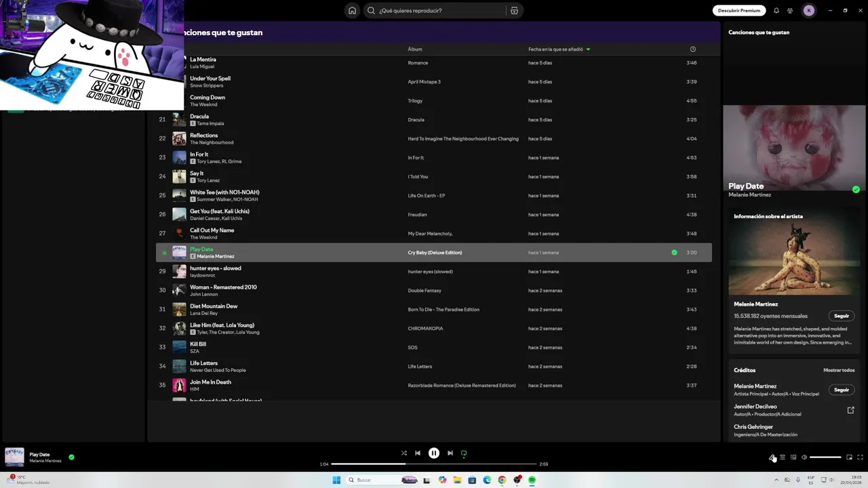Pause the current song Play Date

click(434, 453)
